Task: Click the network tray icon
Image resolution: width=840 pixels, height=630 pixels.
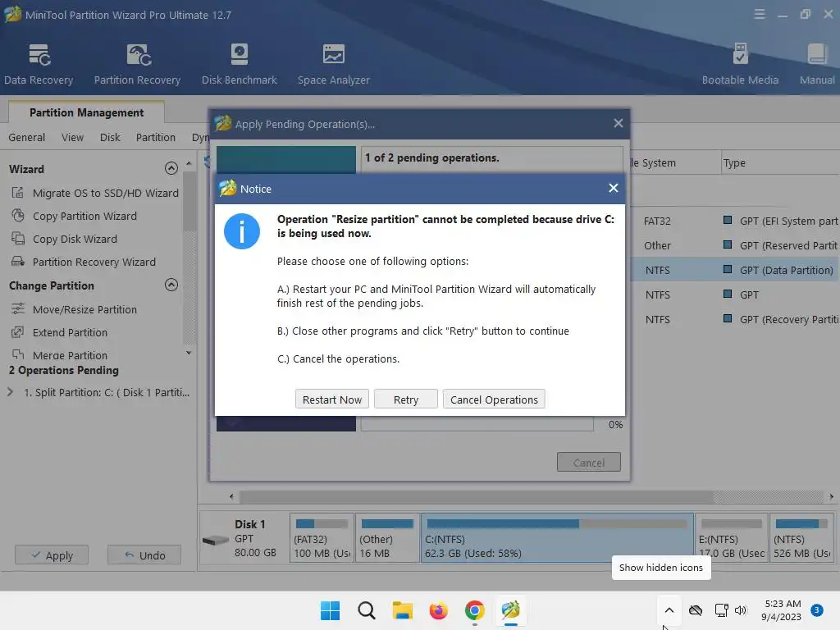Action: click(722, 610)
